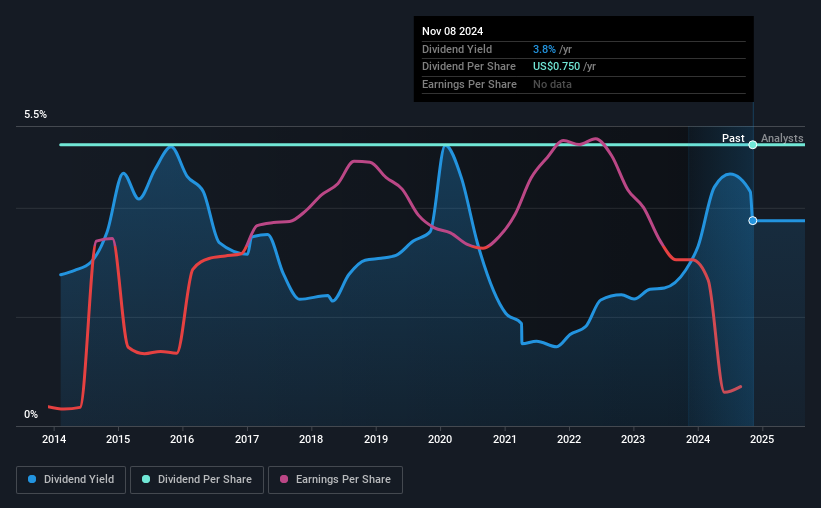Click the 'Past' label on chart
This screenshot has height=508, width=821.
(733, 138)
